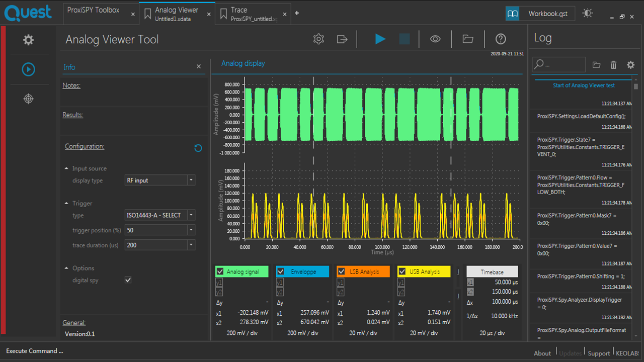Uncheck the LSB Analysis checkbox
The height and width of the screenshot is (362, 644).
click(x=341, y=271)
